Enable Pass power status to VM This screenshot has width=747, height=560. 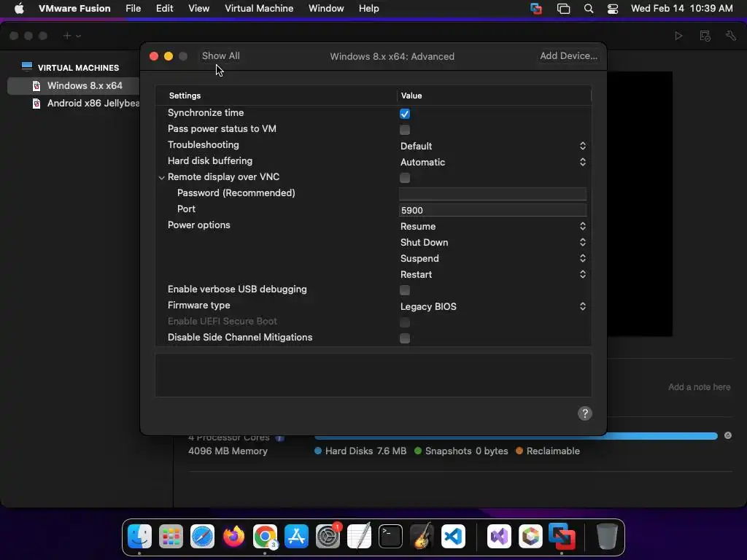pos(404,130)
